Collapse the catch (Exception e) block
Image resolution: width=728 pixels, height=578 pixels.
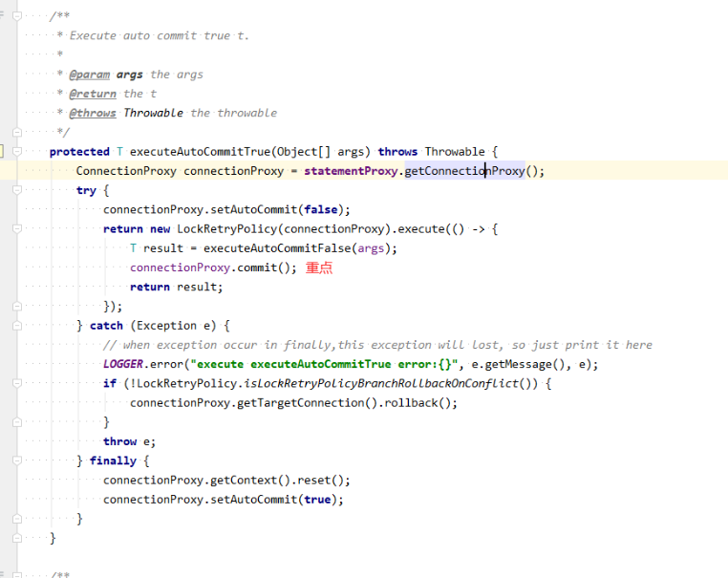coord(17,326)
